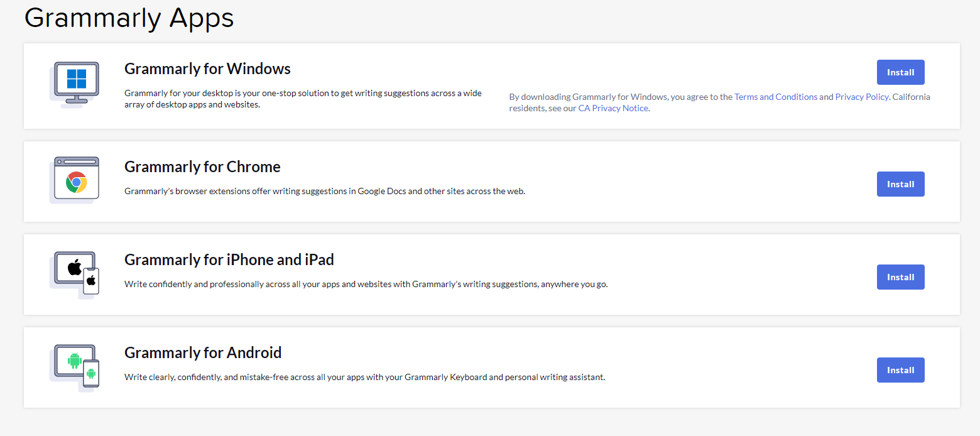Click the Apple iPhone and iPad icon
The width and height of the screenshot is (980, 436).
tap(75, 273)
